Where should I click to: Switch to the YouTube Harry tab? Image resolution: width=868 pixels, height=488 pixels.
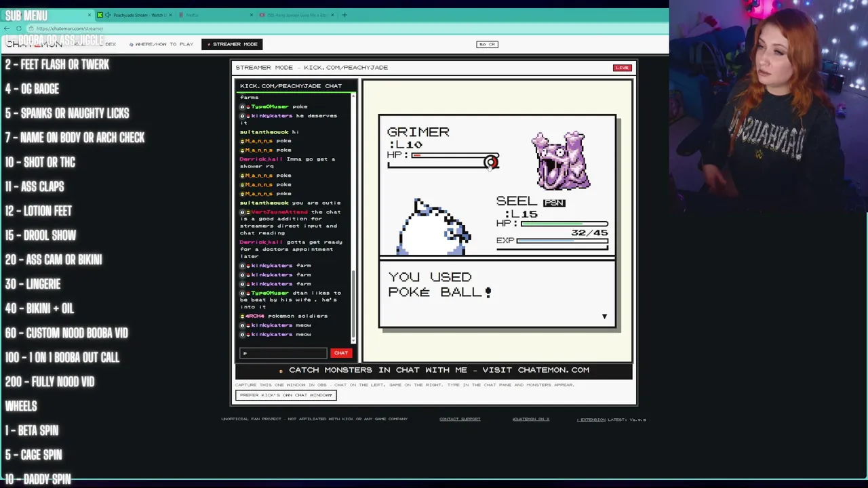(297, 15)
